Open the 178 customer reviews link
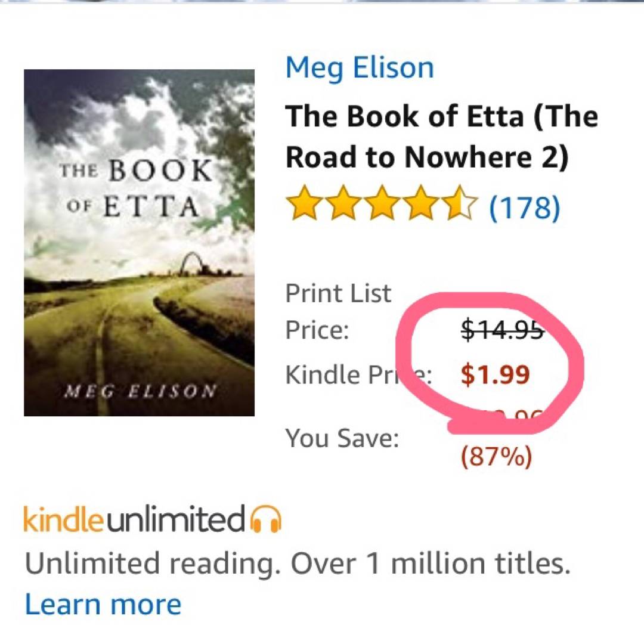Screen dimensions: 644x644 (525, 207)
